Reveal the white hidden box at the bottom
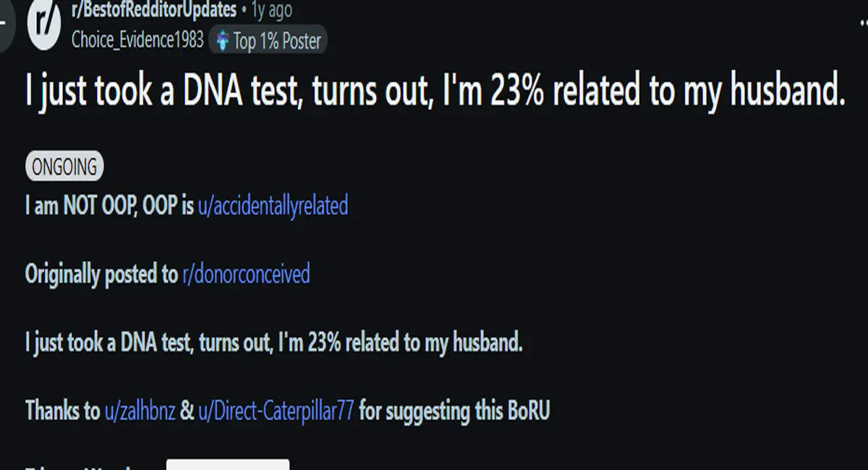This screenshot has width=868, height=470. [x=228, y=463]
